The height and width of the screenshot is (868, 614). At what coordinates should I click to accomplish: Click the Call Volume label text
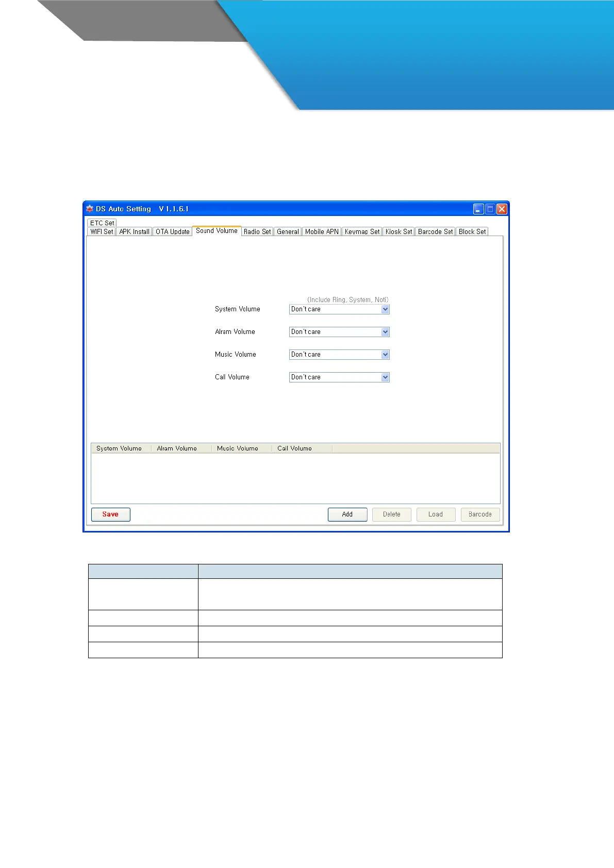pos(232,377)
